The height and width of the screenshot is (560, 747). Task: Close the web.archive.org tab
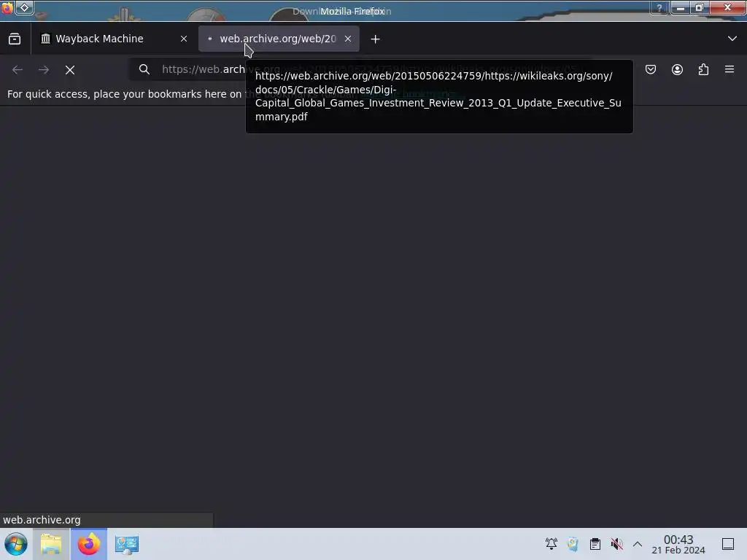pyautogui.click(x=348, y=39)
